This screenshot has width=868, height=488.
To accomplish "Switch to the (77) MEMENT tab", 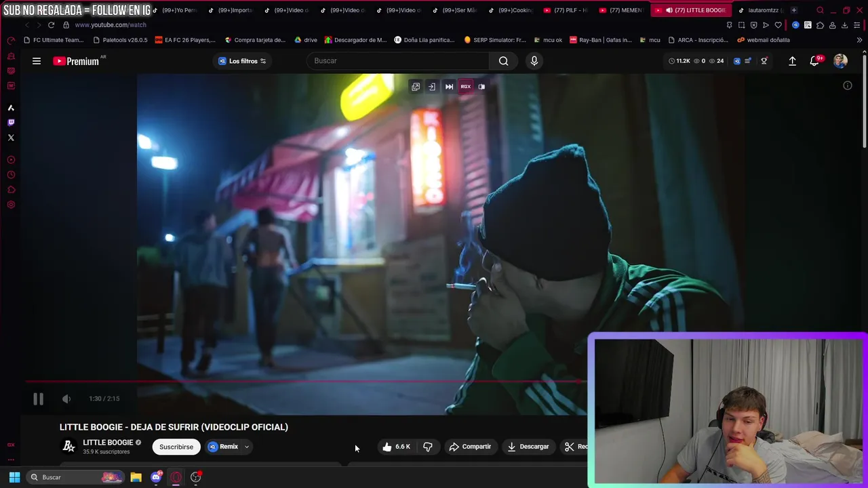I will tap(623, 10).
